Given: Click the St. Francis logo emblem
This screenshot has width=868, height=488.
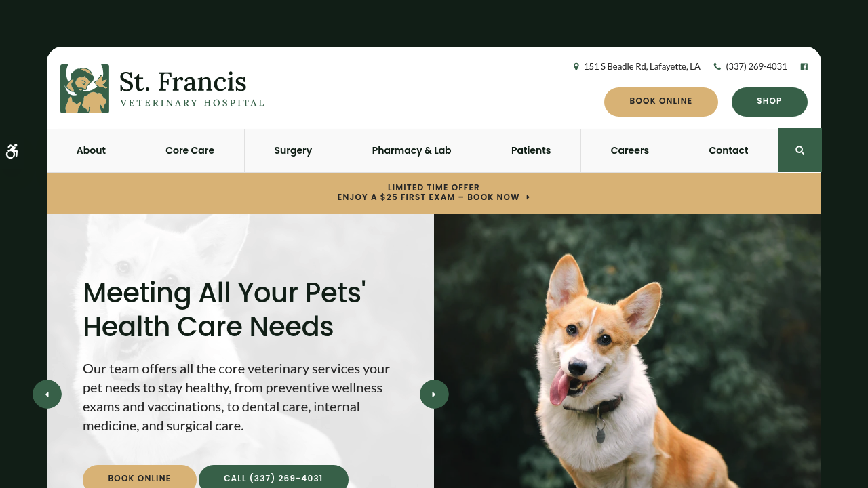Looking at the screenshot, I should [85, 89].
